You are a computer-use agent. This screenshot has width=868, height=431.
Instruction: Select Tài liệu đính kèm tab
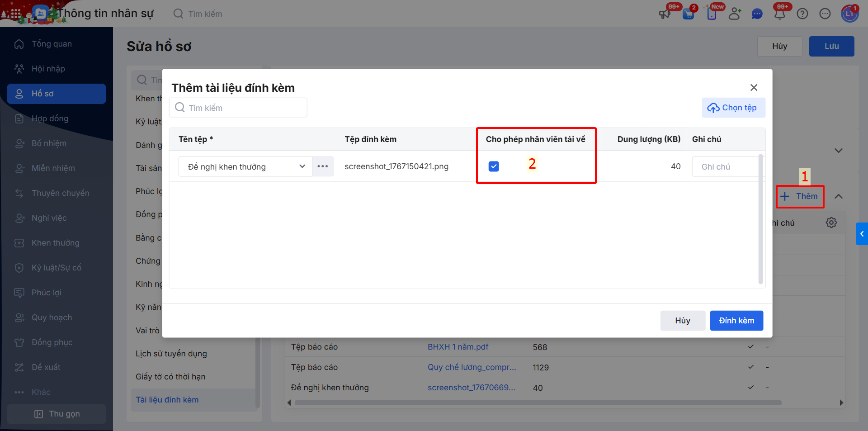coord(167,400)
